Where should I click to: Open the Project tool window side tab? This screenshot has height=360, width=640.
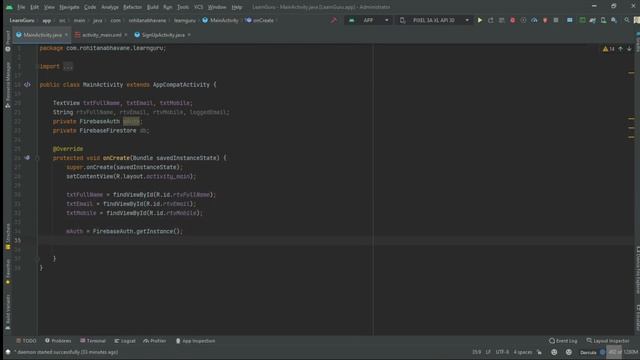pyautogui.click(x=8, y=41)
